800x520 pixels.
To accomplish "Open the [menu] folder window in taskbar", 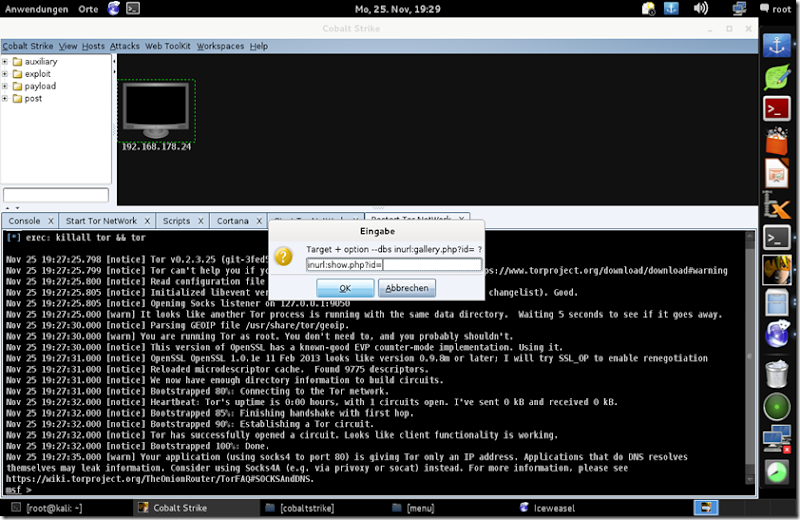I will point(413,508).
